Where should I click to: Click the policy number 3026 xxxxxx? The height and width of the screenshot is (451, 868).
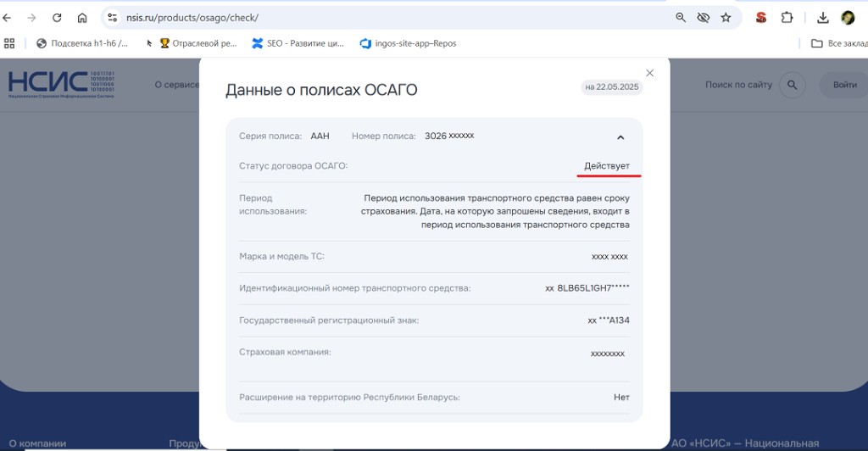[449, 136]
